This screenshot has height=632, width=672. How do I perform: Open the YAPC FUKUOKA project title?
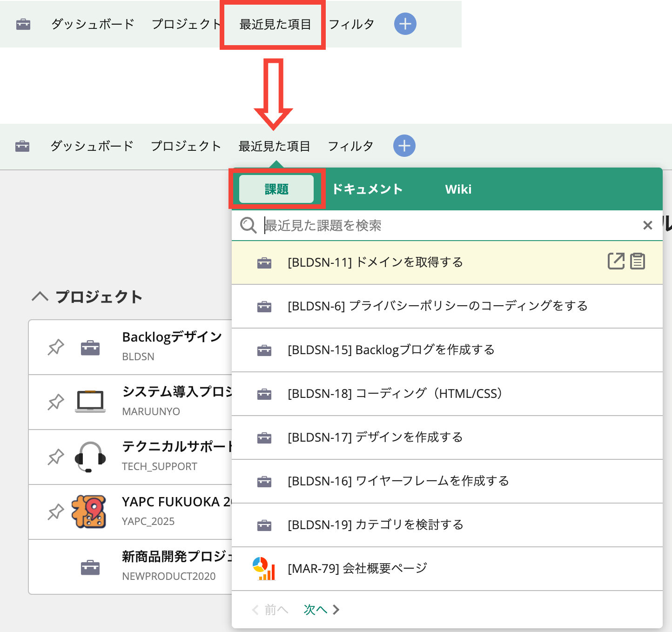177,501
